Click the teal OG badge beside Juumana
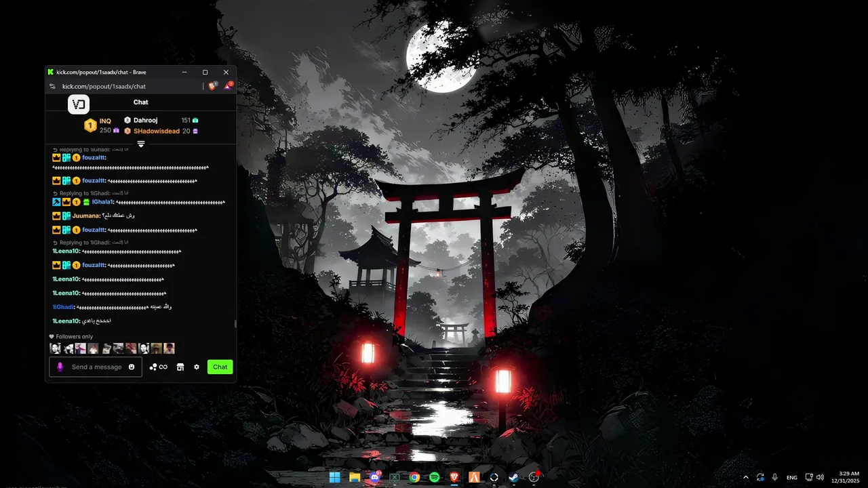868x488 pixels. (66, 216)
